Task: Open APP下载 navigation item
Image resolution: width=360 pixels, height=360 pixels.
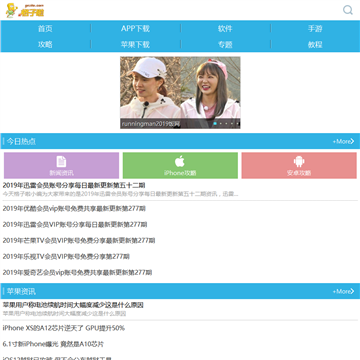Action: [135, 29]
